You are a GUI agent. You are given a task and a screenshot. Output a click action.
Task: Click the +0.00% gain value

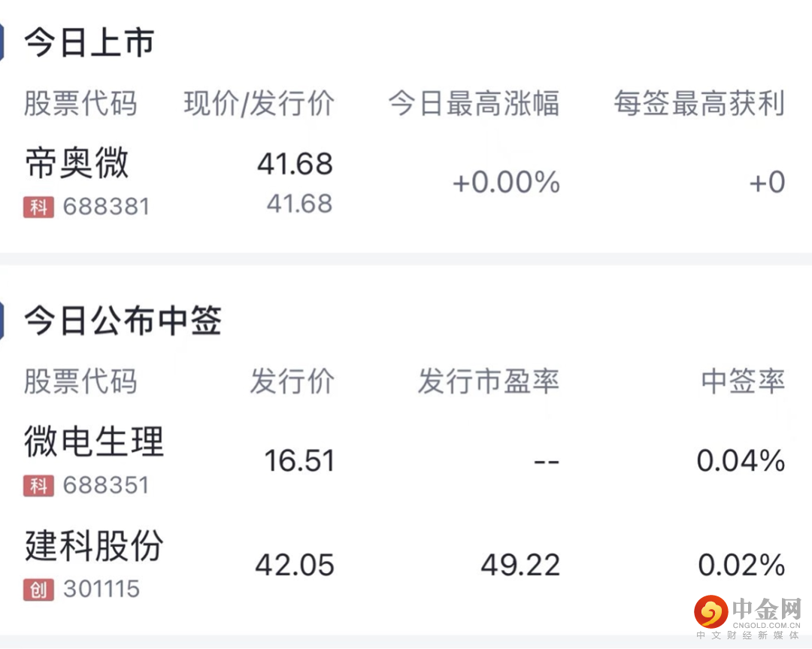506,183
